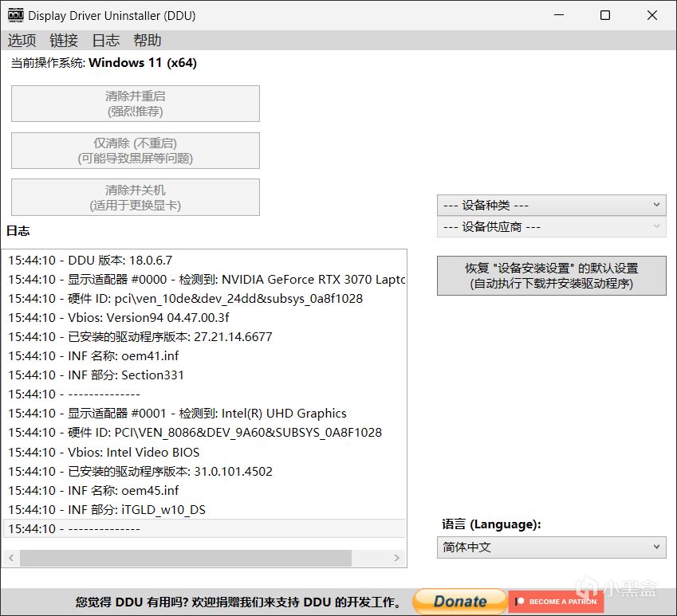
Task: Select log line INF 名称: oem41.inf
Action: pos(205,356)
